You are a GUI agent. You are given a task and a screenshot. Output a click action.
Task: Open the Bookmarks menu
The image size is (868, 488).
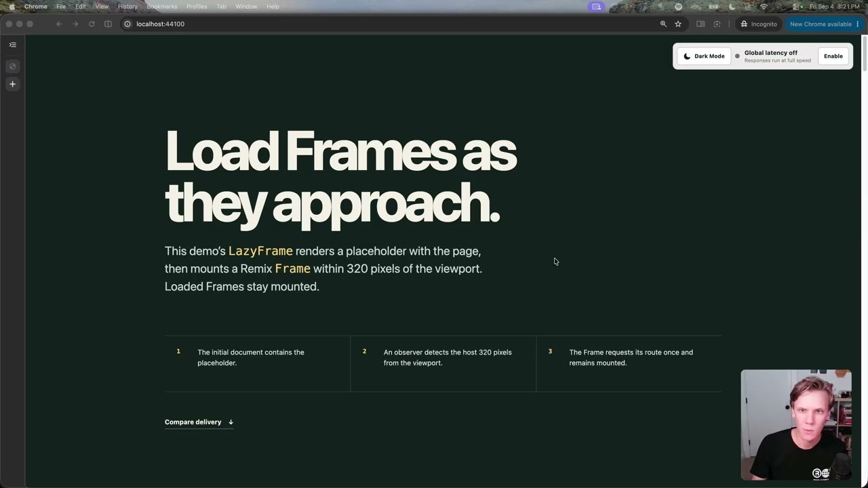tap(162, 6)
